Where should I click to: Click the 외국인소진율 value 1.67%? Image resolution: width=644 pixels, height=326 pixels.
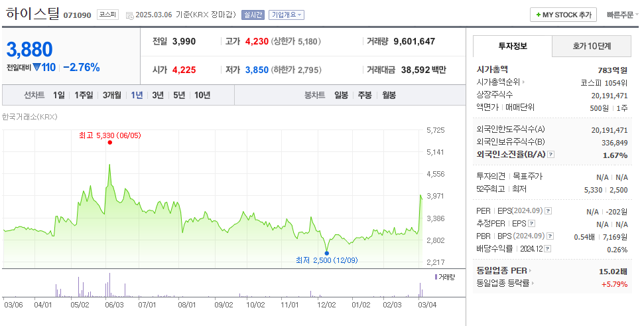[x=615, y=155]
